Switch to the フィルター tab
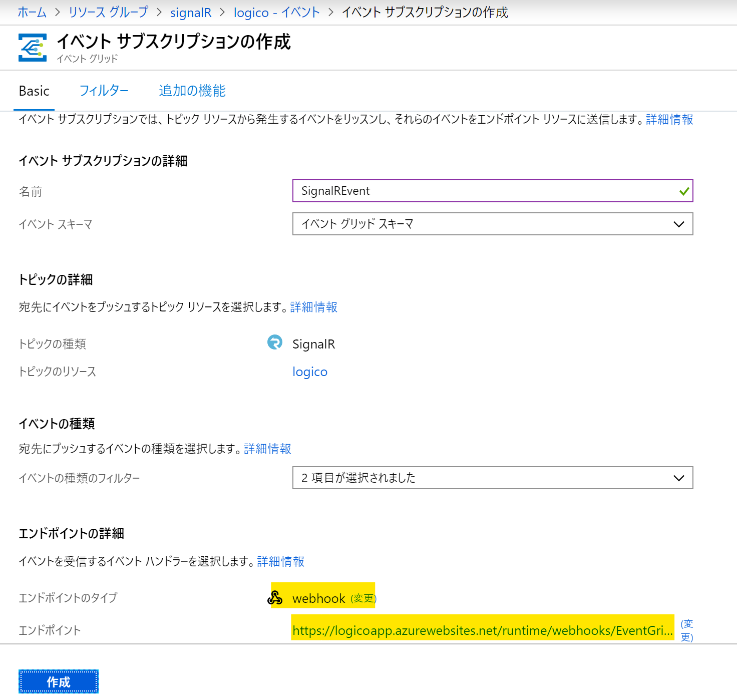This screenshot has width=737, height=700. (104, 91)
